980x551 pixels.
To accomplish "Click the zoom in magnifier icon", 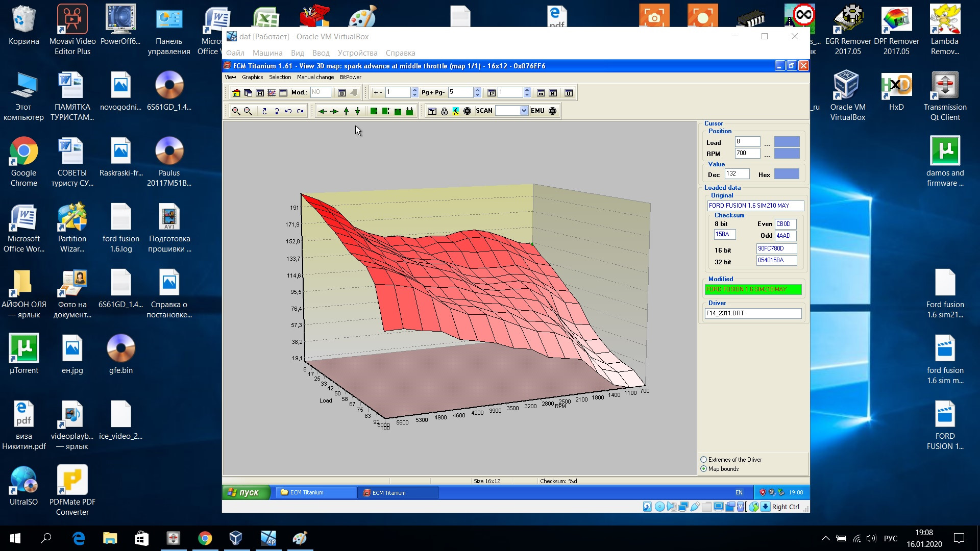I will click(236, 111).
